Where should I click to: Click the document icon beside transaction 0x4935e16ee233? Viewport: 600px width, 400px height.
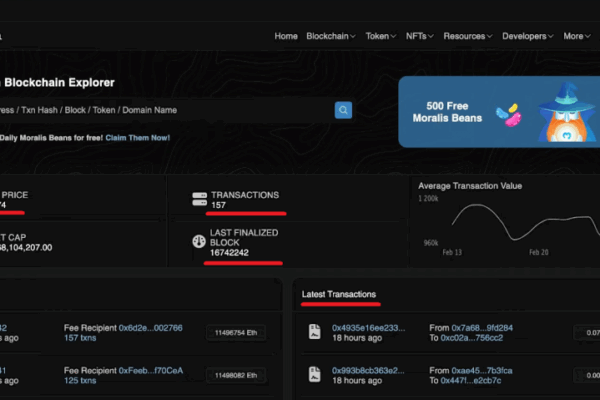(313, 332)
